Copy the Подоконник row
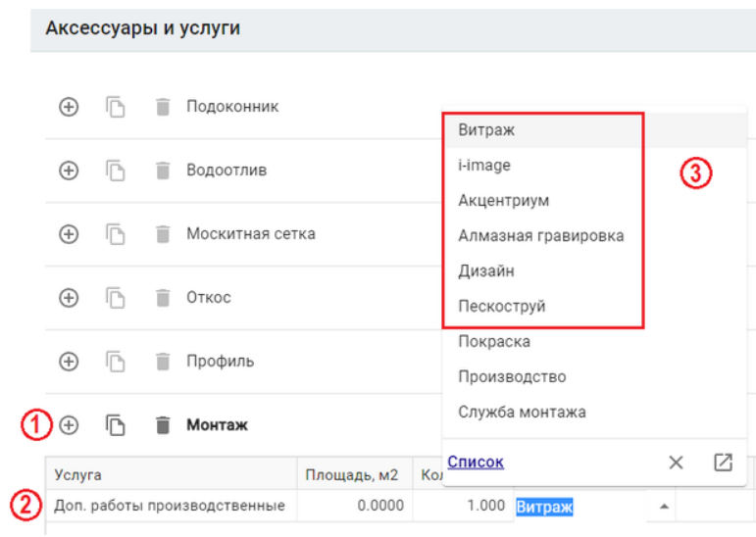The image size is (756, 537). pos(116,107)
